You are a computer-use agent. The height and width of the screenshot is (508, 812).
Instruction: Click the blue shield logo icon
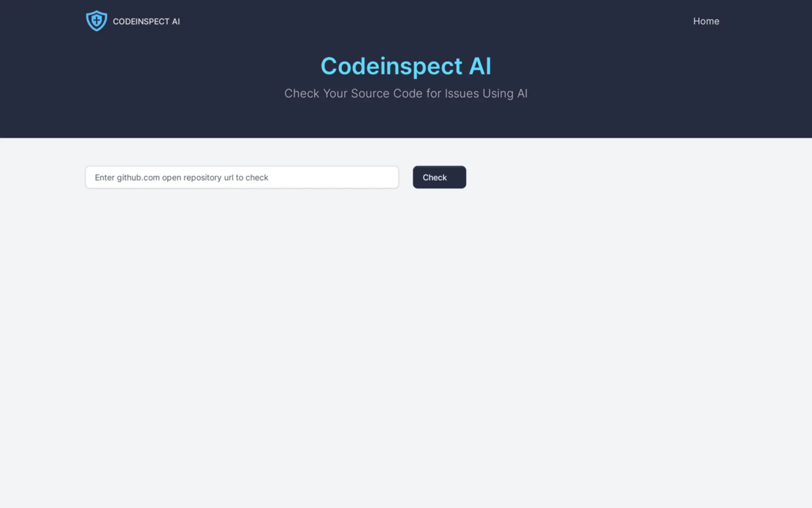(x=96, y=21)
